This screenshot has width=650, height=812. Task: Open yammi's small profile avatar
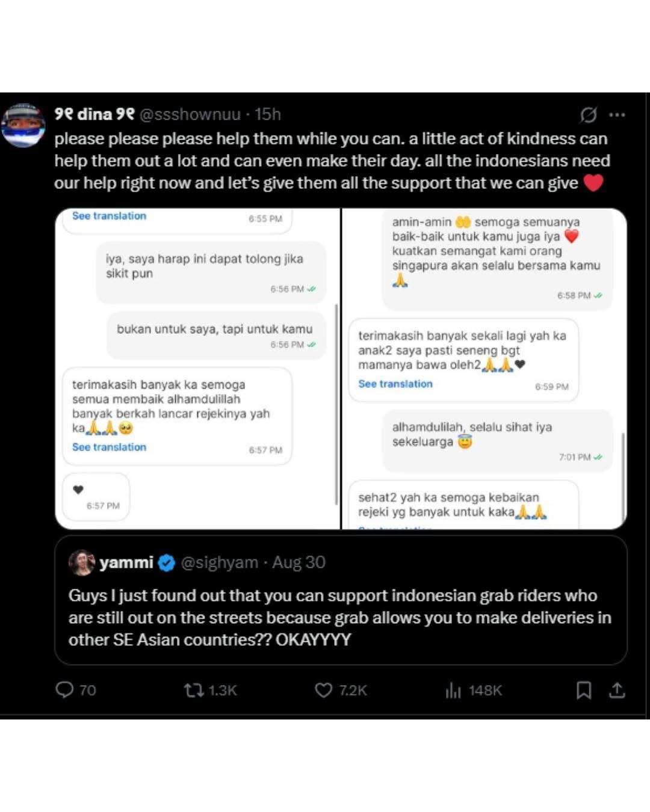(82, 562)
